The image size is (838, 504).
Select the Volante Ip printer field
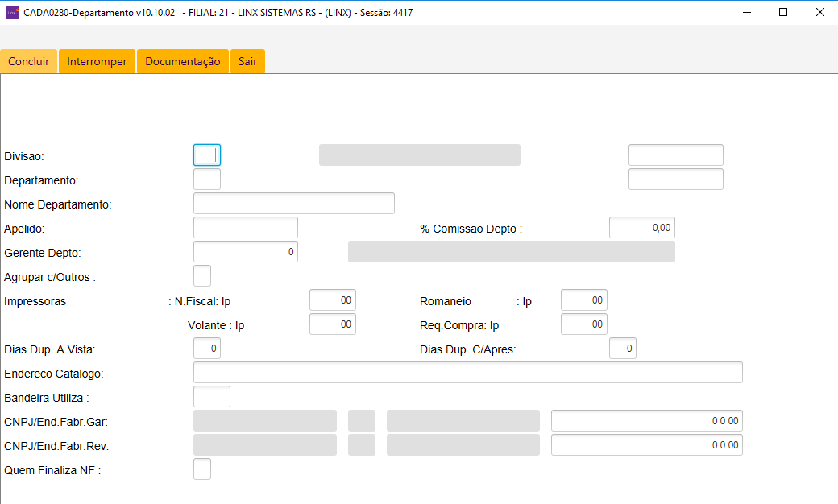click(x=333, y=324)
